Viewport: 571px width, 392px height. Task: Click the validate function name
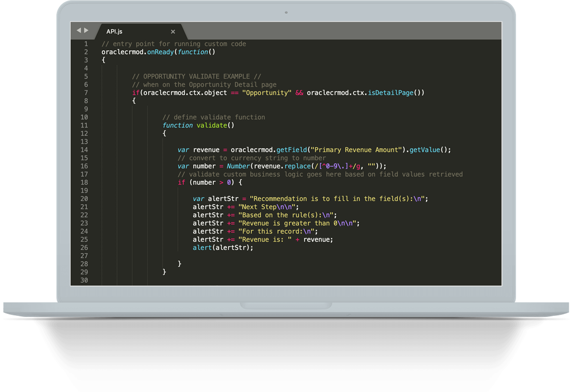coord(212,126)
